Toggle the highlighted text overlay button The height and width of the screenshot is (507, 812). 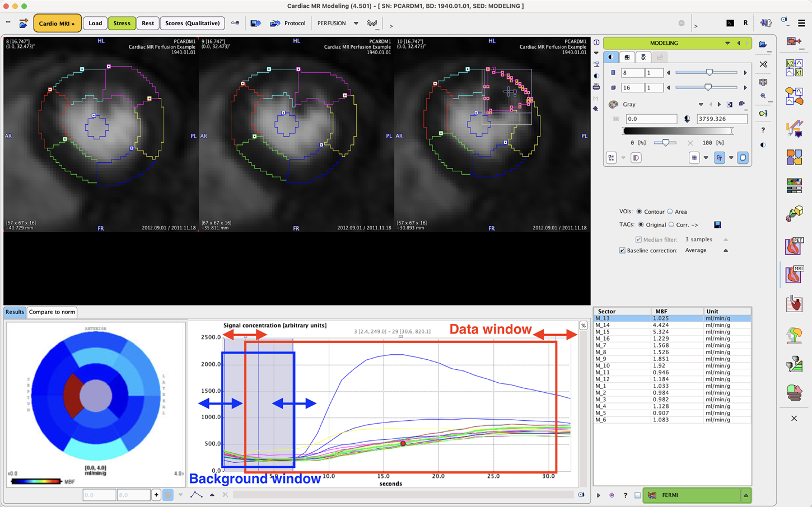[x=720, y=158]
